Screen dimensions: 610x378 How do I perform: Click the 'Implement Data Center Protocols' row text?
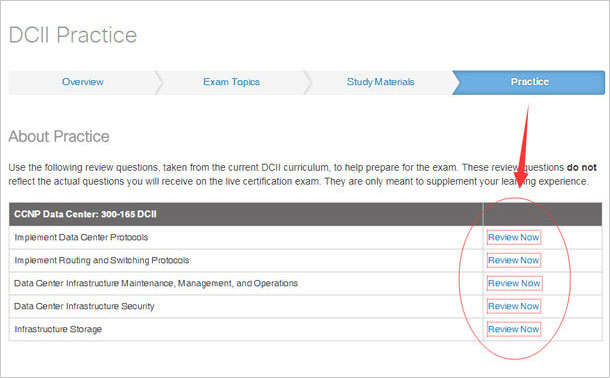[81, 237]
